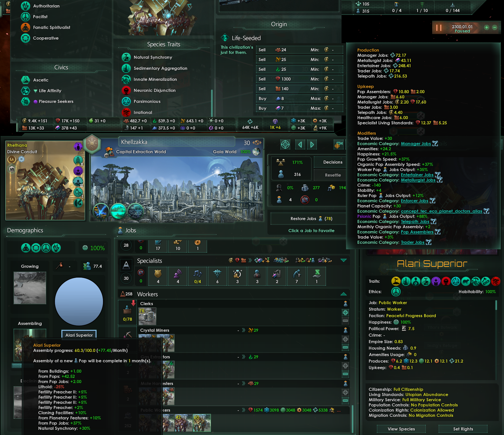Open the Telepath Jobs concept link

tap(415, 221)
